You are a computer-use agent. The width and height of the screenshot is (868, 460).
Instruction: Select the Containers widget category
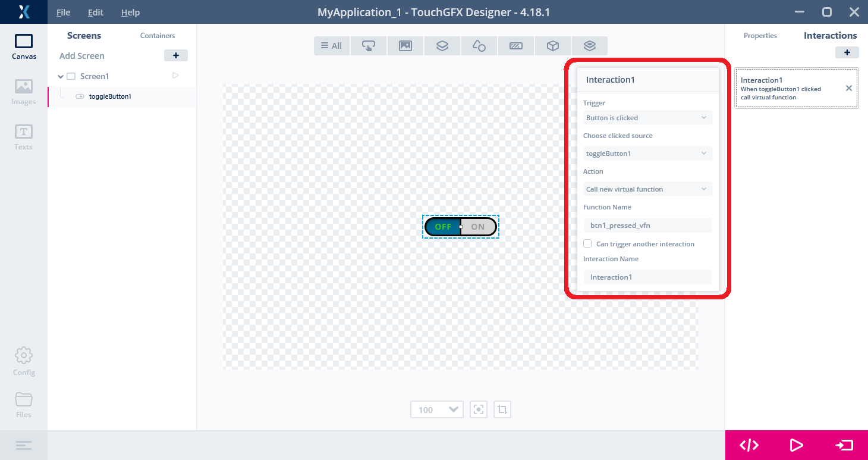pos(442,45)
